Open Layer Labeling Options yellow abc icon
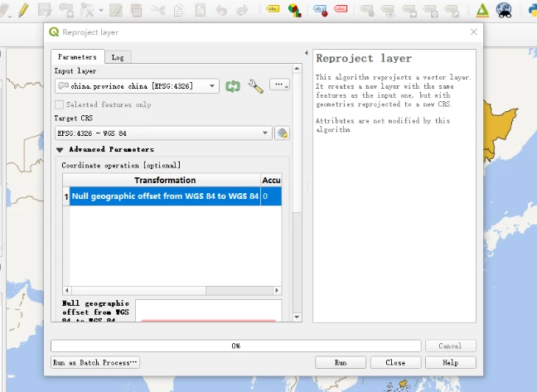The height and width of the screenshot is (392, 537). [273, 9]
